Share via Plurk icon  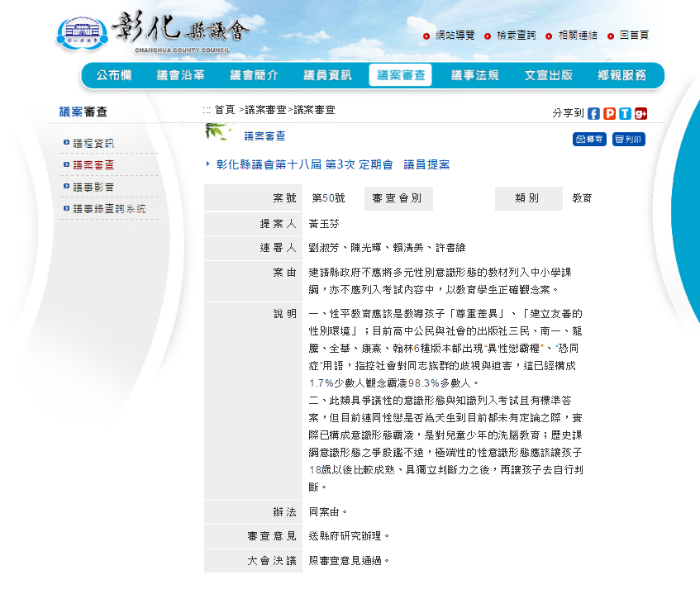pyautogui.click(x=609, y=113)
